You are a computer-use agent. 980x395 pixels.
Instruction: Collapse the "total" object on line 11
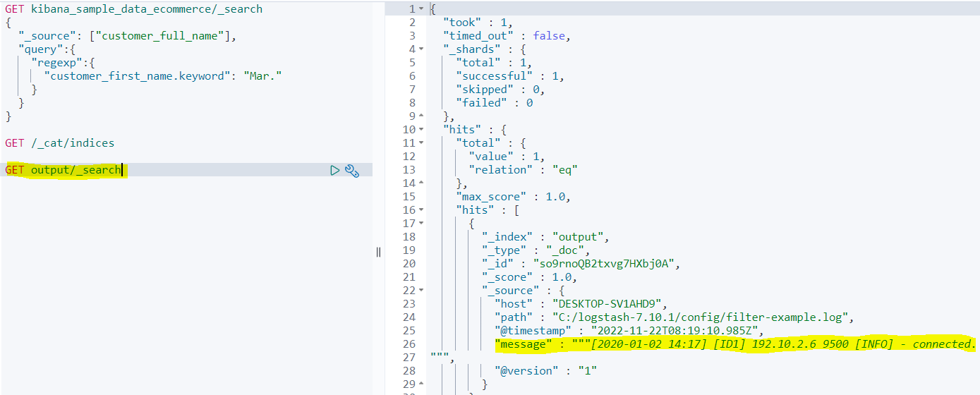tap(422, 143)
